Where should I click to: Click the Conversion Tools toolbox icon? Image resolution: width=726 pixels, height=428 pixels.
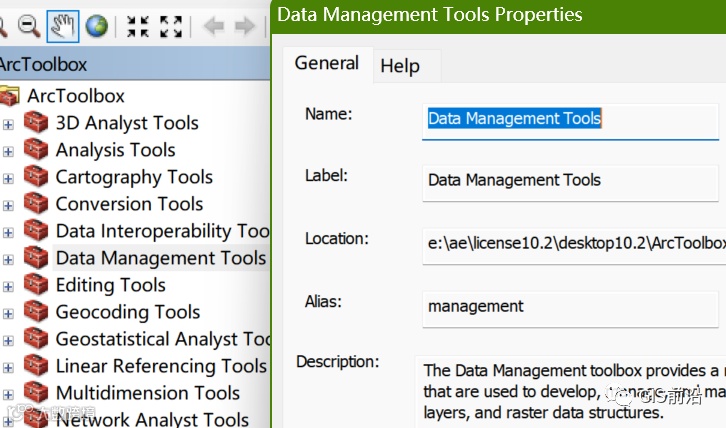37,204
